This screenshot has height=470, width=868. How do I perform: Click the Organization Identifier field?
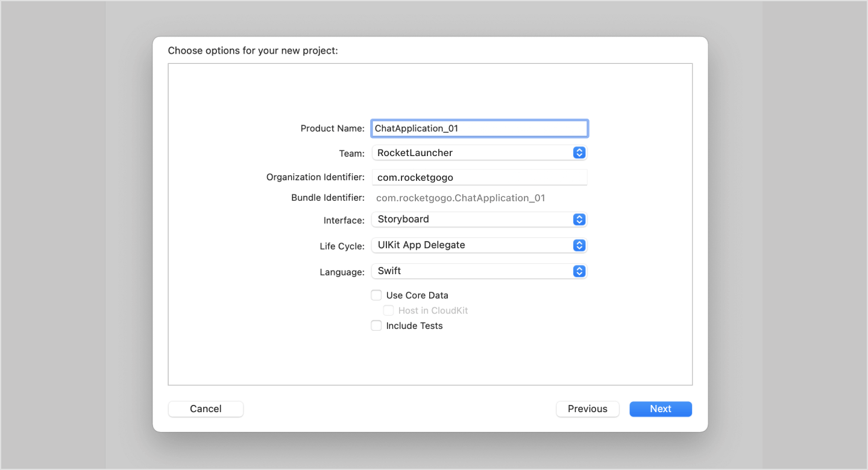(x=479, y=177)
